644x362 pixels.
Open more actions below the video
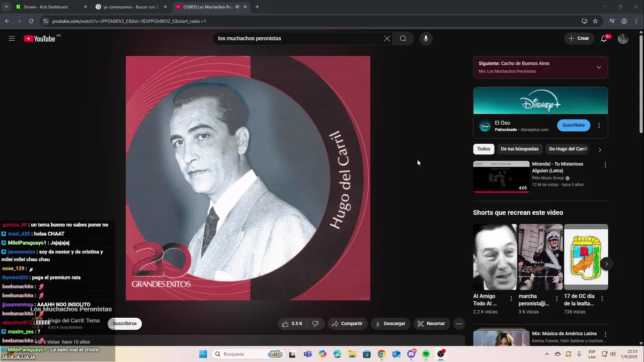[x=459, y=324]
